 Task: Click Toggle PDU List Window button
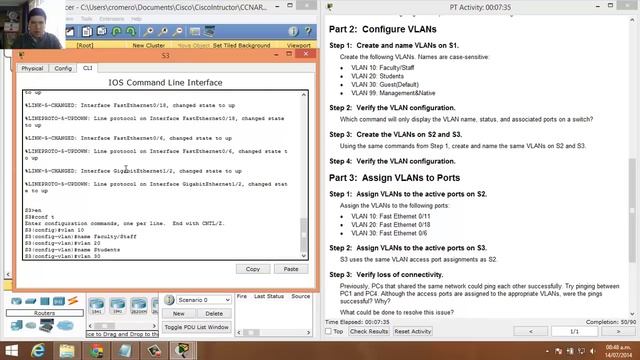click(197, 327)
